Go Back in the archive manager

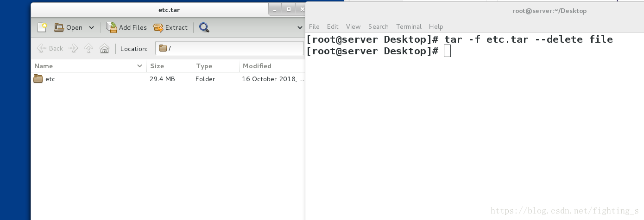tap(50, 48)
